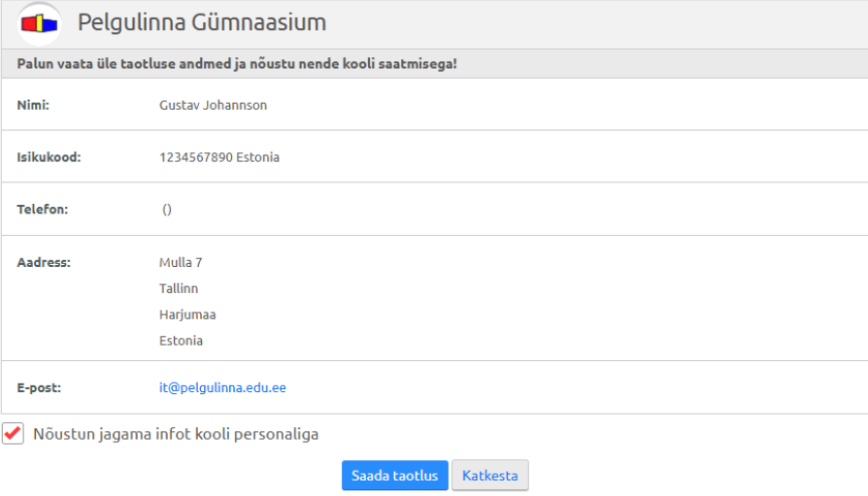The width and height of the screenshot is (868, 496).
Task: Click the country Estonia in address block
Action: [181, 341]
